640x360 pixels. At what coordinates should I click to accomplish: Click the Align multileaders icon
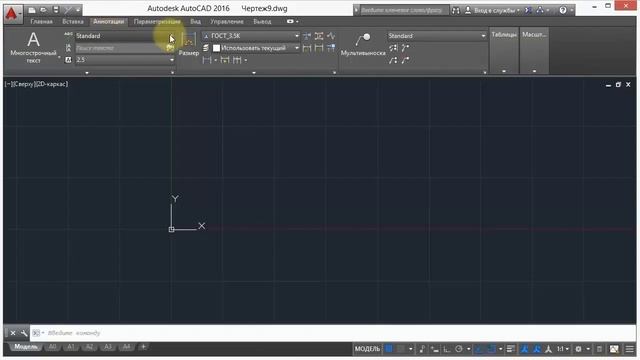(x=393, y=48)
